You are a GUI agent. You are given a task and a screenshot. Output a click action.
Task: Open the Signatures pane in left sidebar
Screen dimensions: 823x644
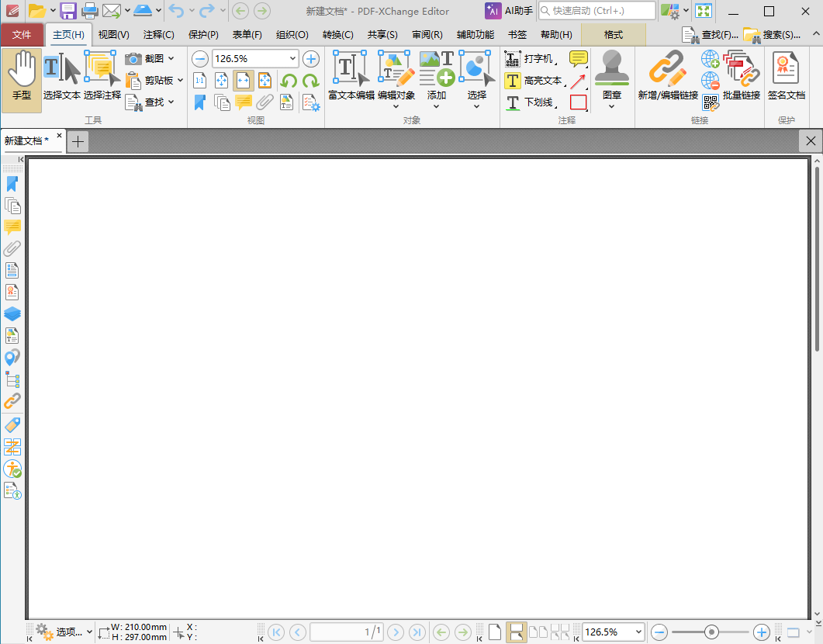12,292
